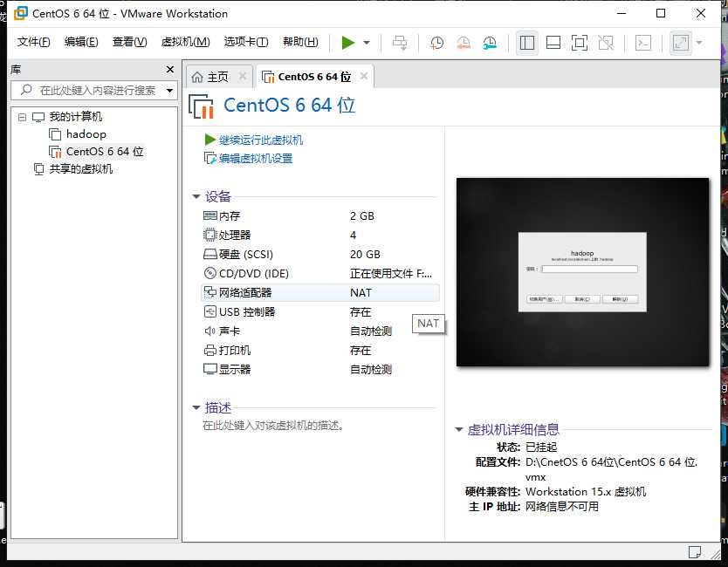The image size is (728, 567).
Task: Click the stretch guest display icon
Action: click(x=681, y=43)
